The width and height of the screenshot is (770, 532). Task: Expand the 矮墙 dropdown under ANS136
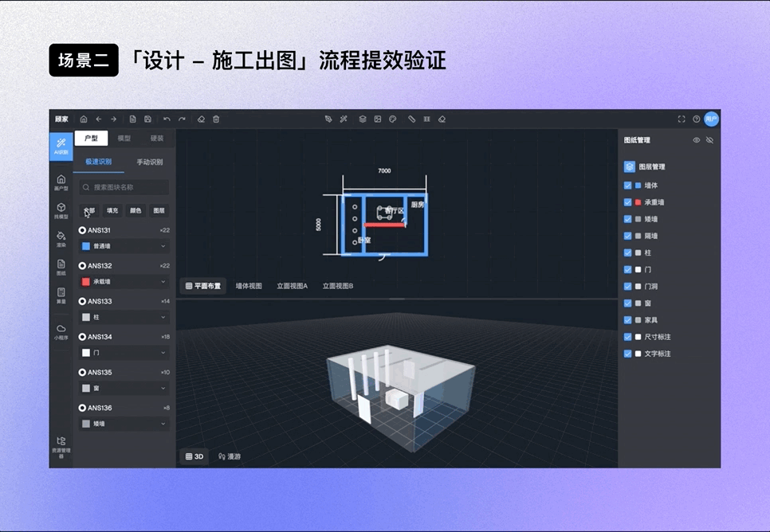coord(124,424)
